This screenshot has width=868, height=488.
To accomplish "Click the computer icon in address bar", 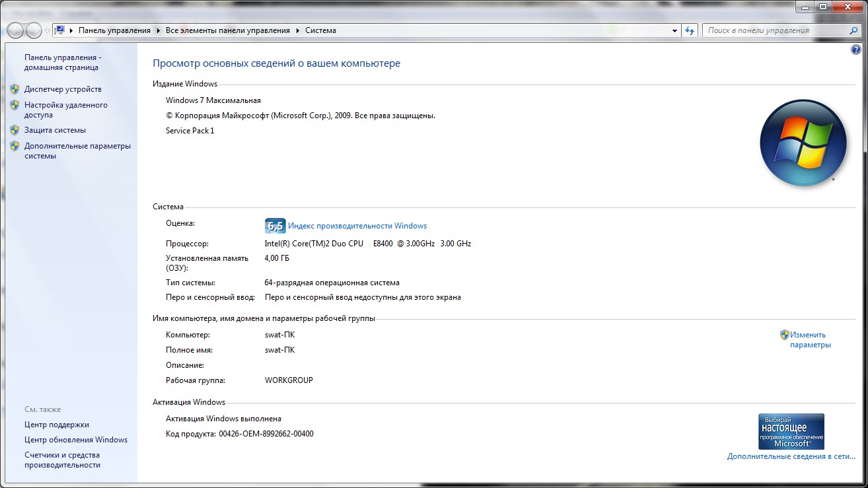I will 59,30.
